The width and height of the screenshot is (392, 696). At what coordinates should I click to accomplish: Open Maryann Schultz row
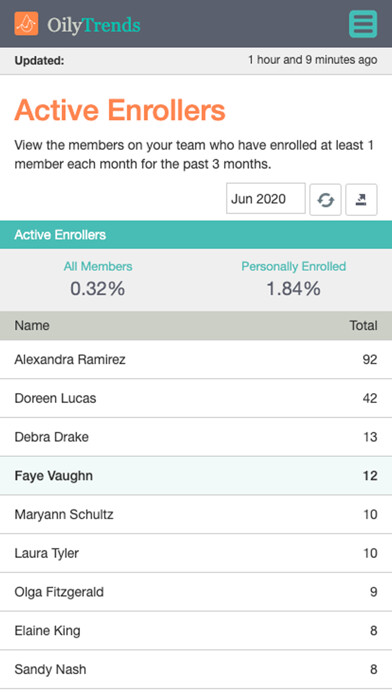[196, 514]
